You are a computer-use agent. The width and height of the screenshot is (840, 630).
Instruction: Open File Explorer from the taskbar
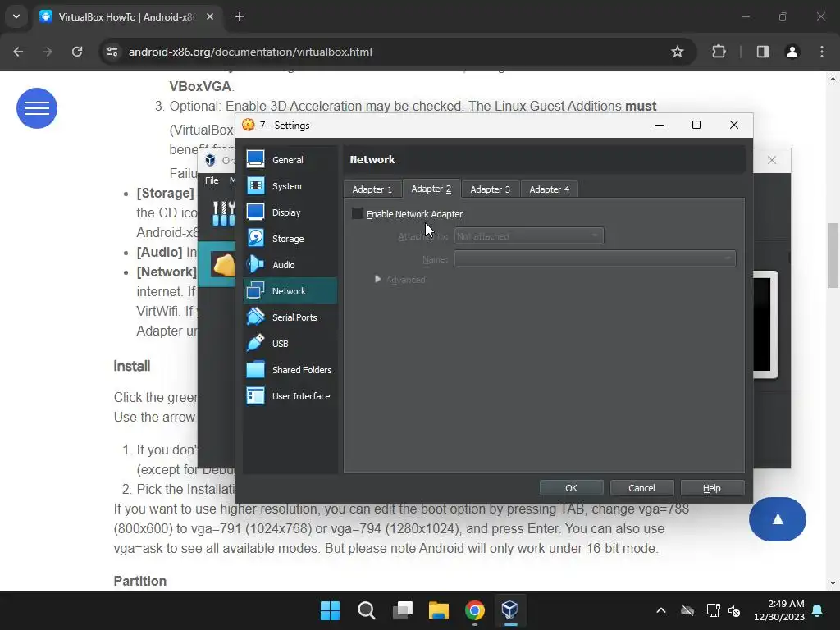(x=439, y=610)
